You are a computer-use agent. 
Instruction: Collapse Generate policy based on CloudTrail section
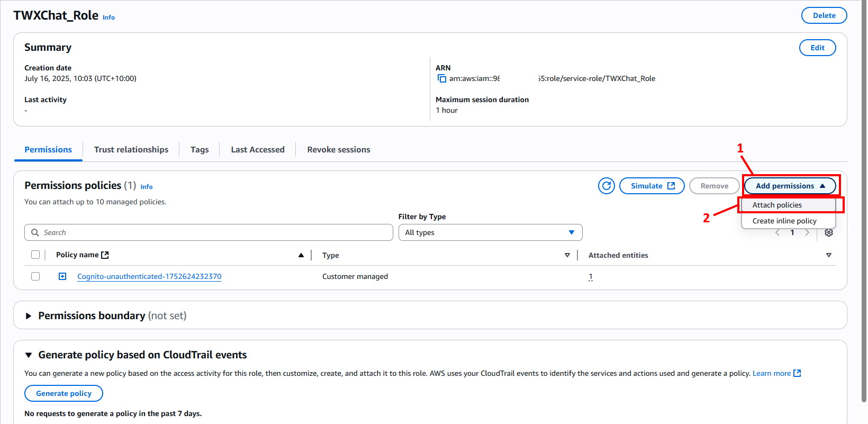click(29, 355)
